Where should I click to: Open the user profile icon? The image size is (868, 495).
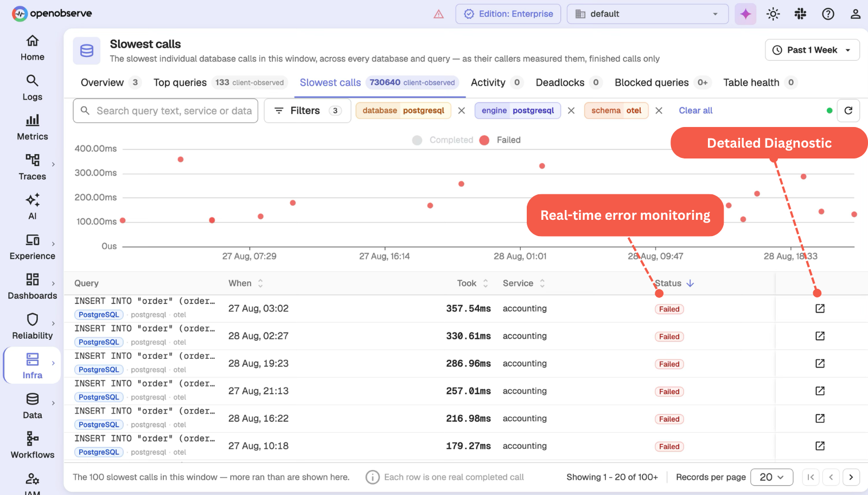coord(856,14)
